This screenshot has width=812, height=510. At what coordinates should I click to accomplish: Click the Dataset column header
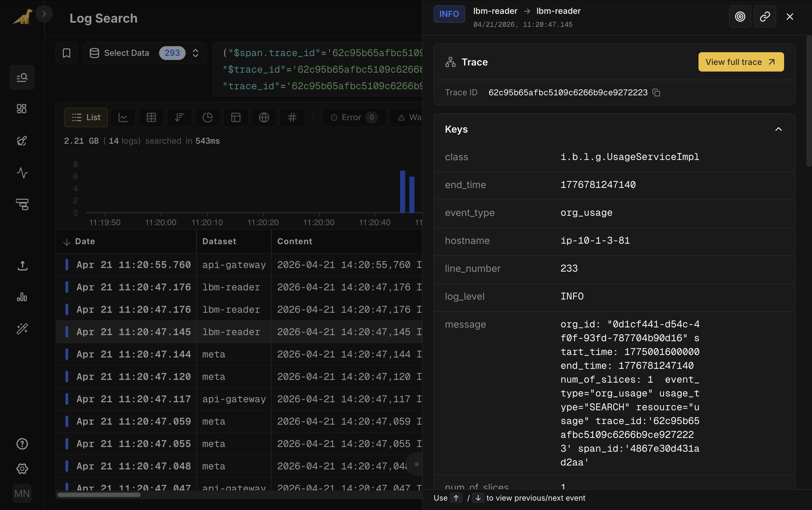pos(219,241)
